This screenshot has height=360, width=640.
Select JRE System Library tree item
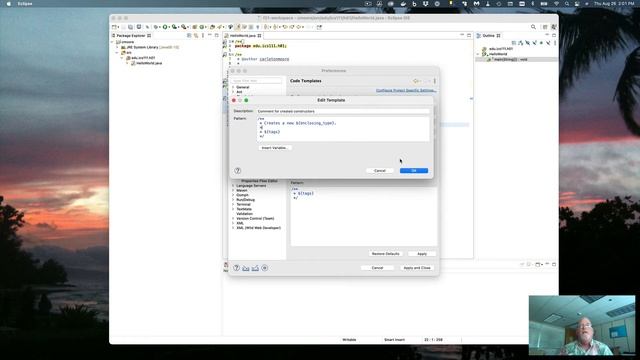point(150,47)
